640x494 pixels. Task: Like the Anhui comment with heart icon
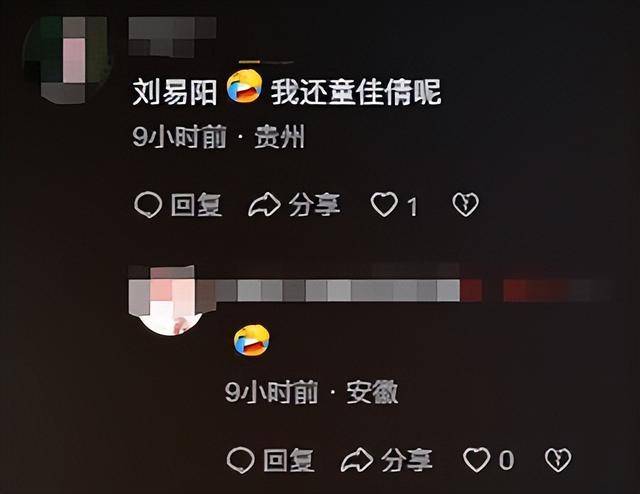[x=476, y=460]
